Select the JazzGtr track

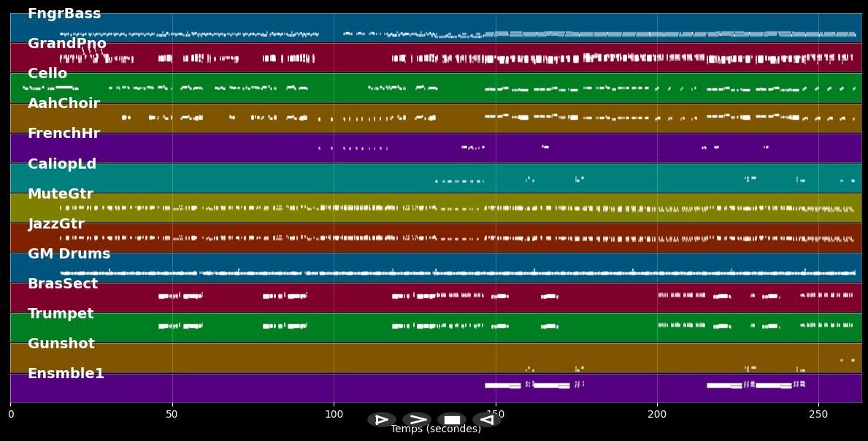click(x=57, y=223)
